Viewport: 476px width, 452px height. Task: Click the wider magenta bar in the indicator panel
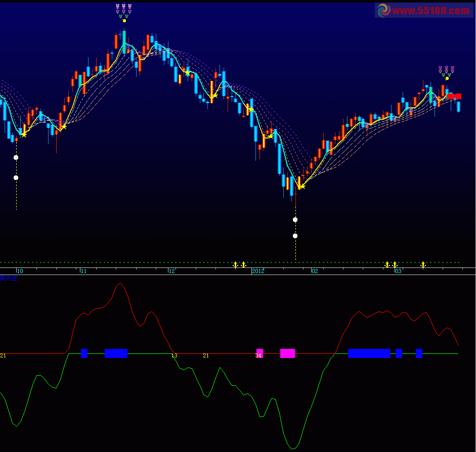point(287,353)
